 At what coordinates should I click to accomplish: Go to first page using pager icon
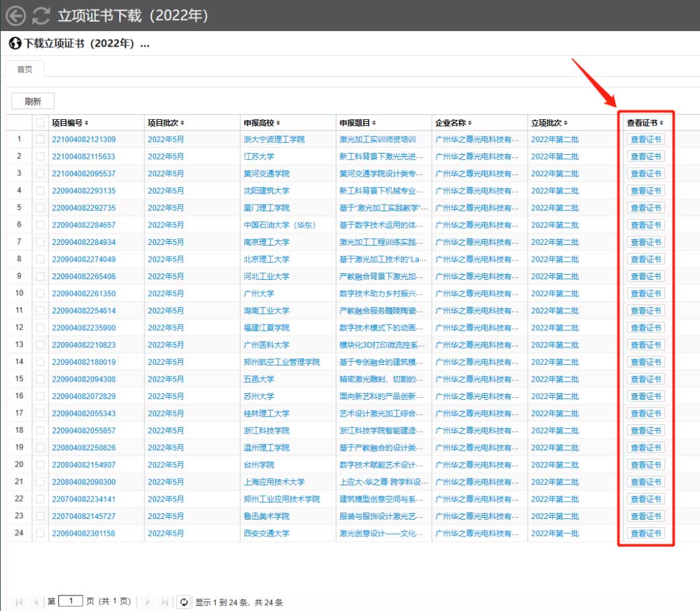(19, 602)
